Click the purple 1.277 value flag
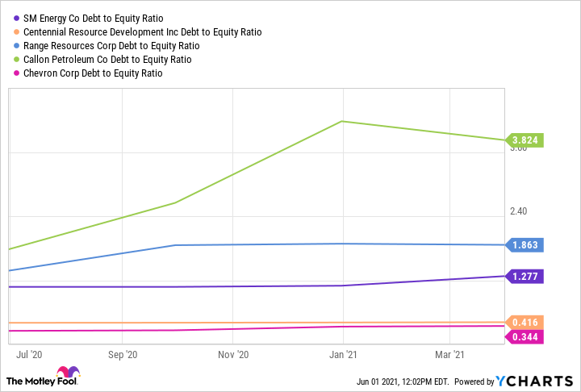This screenshot has height=392, width=581. (x=524, y=276)
